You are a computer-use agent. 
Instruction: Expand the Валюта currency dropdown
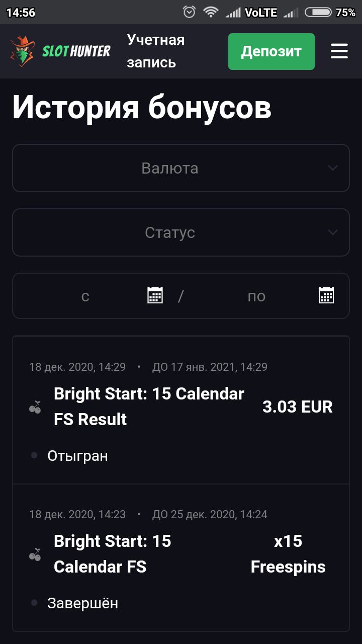point(170,168)
